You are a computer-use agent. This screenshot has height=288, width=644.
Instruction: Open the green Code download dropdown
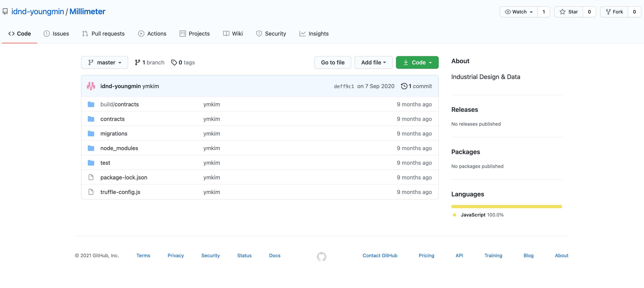pyautogui.click(x=417, y=62)
